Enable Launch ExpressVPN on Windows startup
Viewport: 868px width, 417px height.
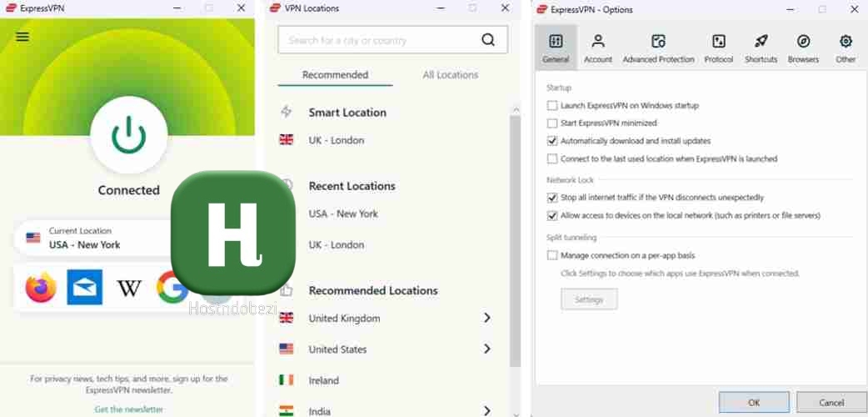coord(552,106)
